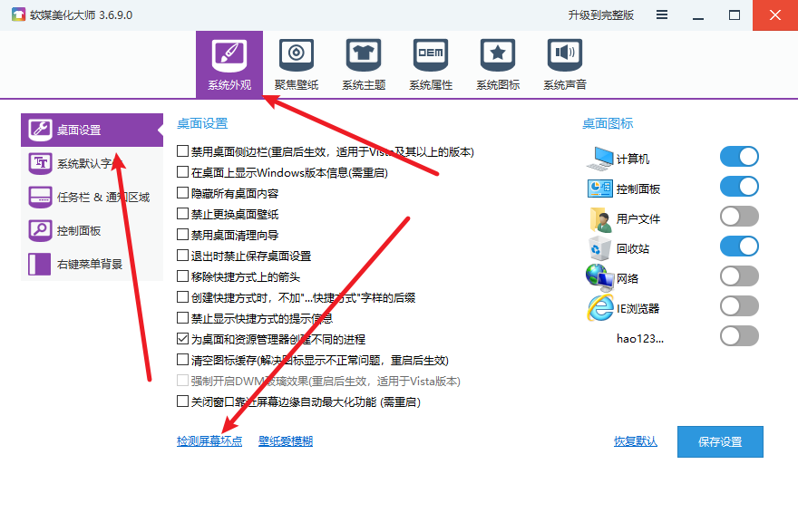Open the 聚焦壁纸 wallpaper icon
Viewport: 798px width, 532px height.
(297, 55)
